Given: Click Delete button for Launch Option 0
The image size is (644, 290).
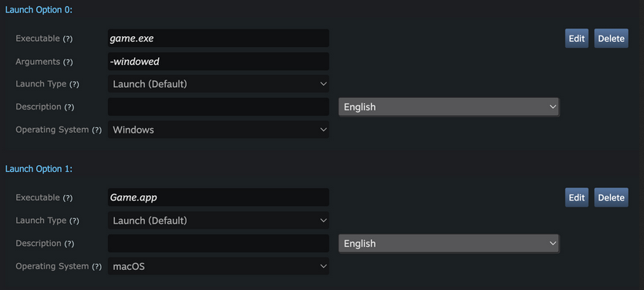Looking at the screenshot, I should tap(611, 39).
